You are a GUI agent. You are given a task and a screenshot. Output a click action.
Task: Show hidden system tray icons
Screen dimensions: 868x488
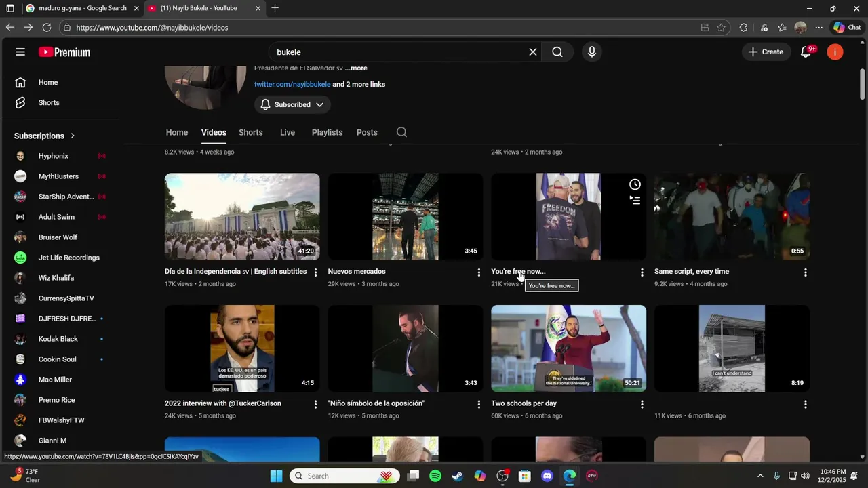760,476
